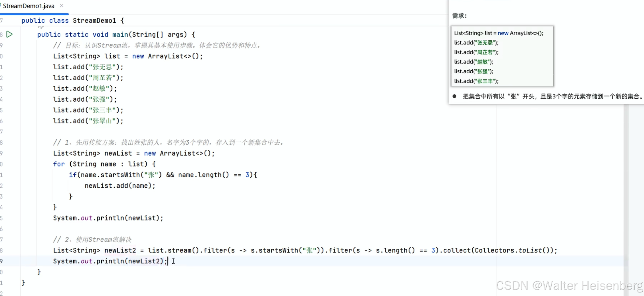Screen dimensions: 644x296
Task: Click the 'newList.add(name);' statement
Action: pos(120,185)
